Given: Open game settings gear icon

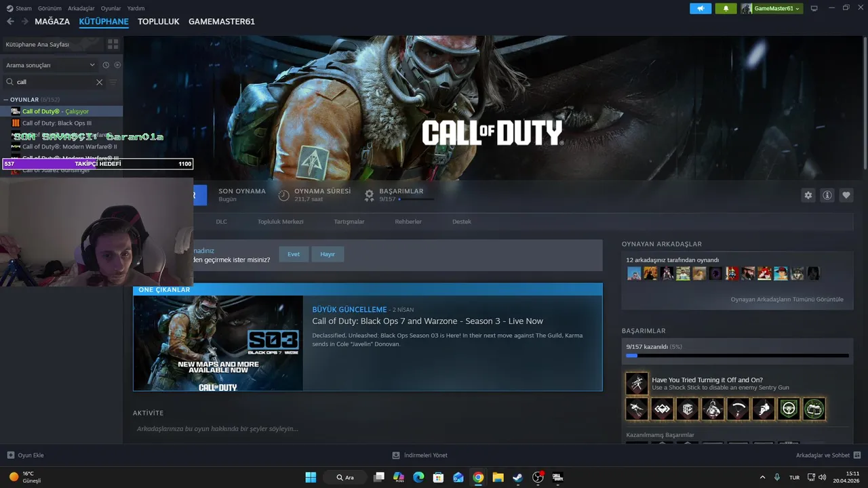Looking at the screenshot, I should coord(808,195).
